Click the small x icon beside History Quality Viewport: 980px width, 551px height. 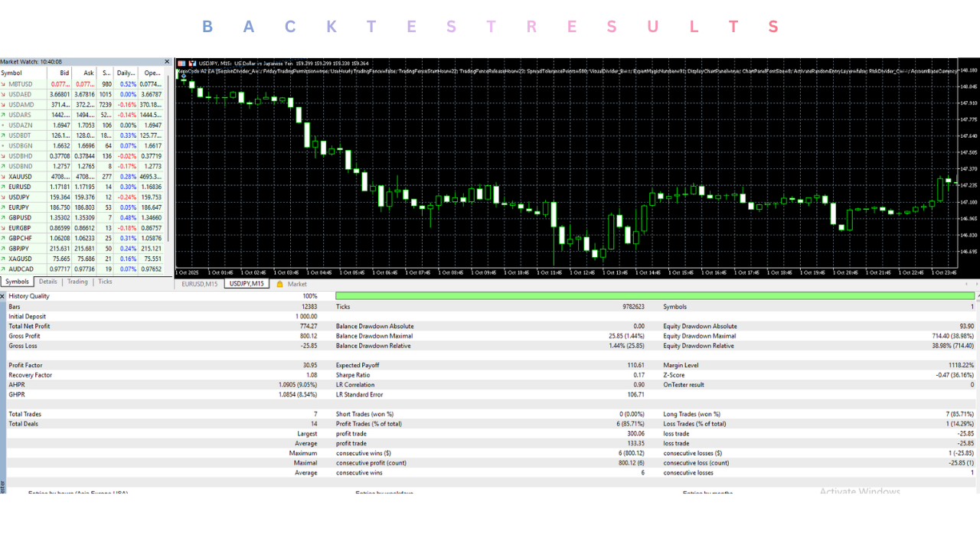coord(3,296)
